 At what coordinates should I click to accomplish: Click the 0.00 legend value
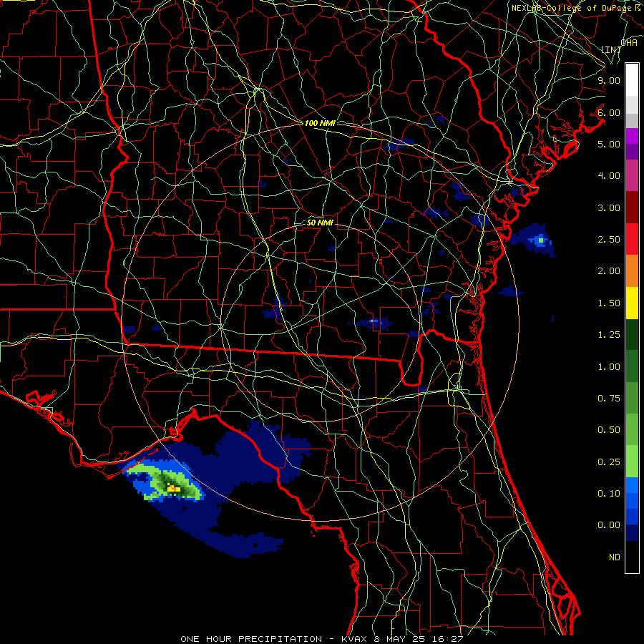click(x=609, y=525)
